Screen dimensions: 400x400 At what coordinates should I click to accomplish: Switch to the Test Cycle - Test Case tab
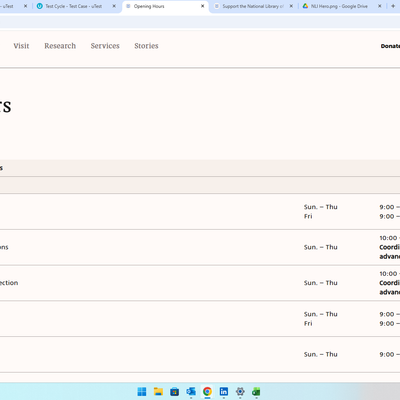73,6
